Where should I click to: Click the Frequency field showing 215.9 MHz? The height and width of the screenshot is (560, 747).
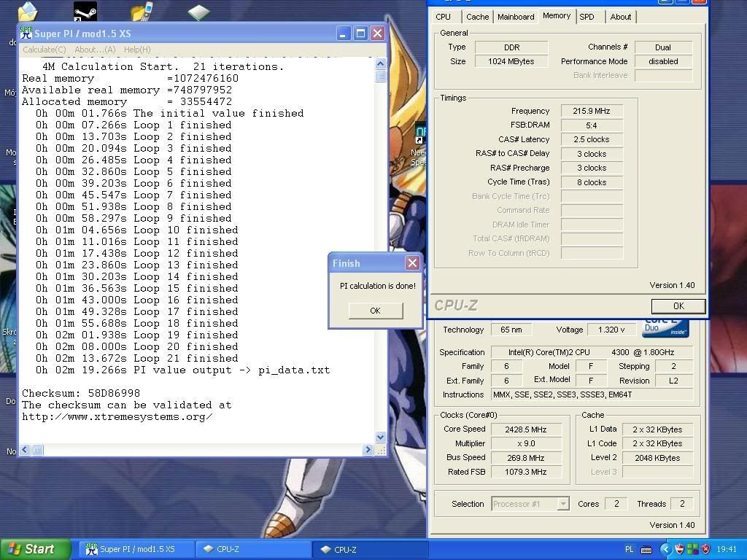(x=592, y=111)
